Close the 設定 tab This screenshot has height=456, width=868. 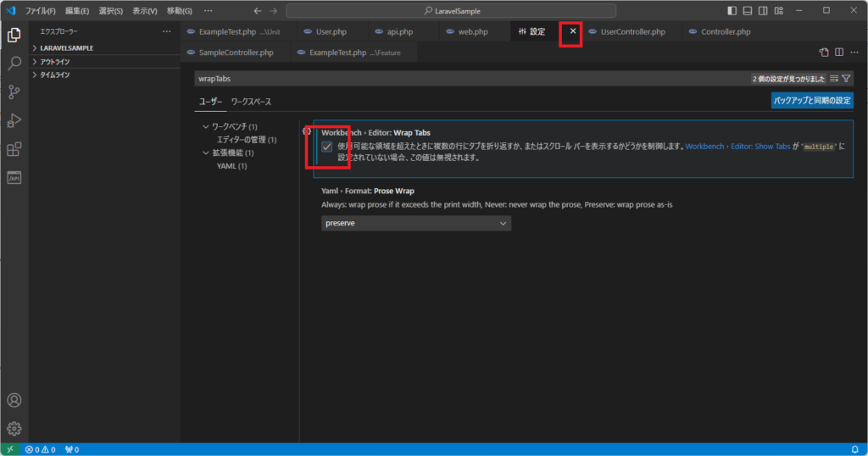pyautogui.click(x=573, y=31)
